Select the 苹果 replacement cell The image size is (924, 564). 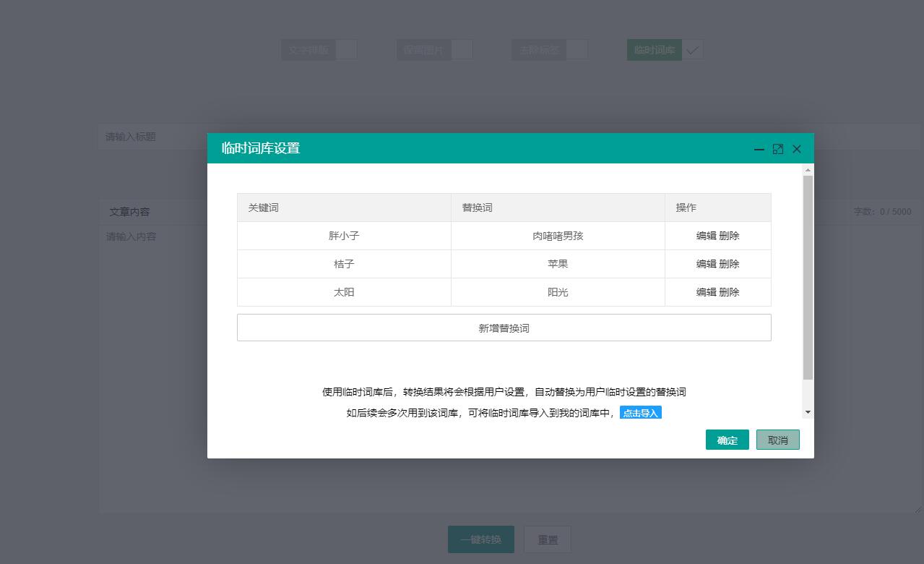[x=558, y=264]
